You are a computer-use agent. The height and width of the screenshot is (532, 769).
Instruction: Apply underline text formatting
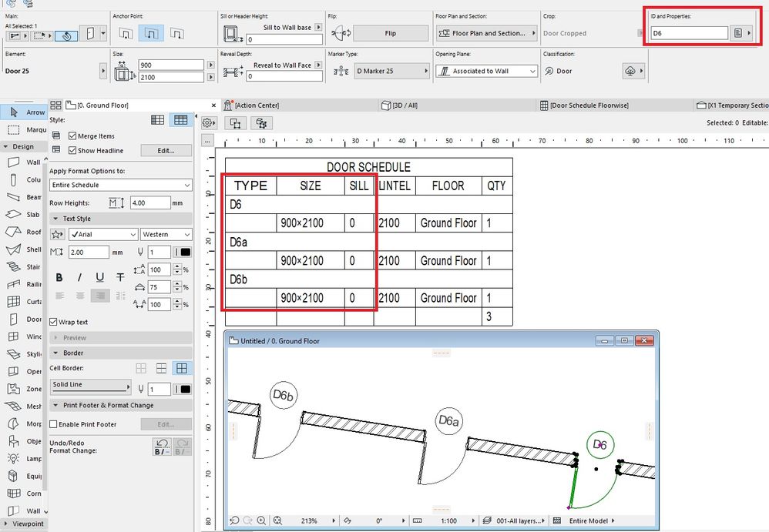click(x=99, y=277)
